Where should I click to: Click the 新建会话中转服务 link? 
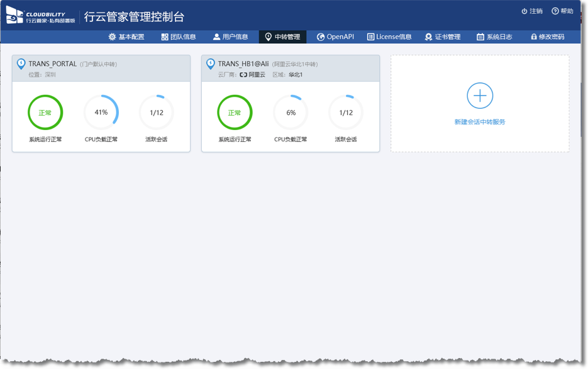480,122
